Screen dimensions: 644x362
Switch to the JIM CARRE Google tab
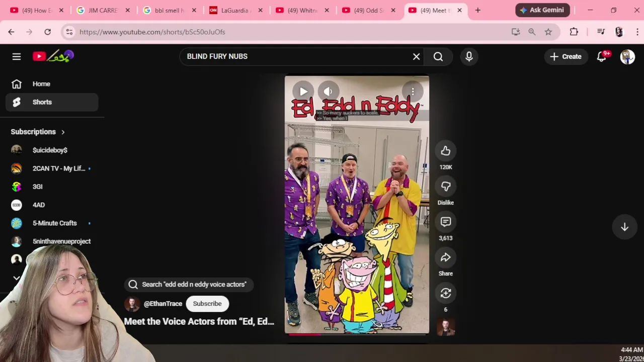click(102, 10)
